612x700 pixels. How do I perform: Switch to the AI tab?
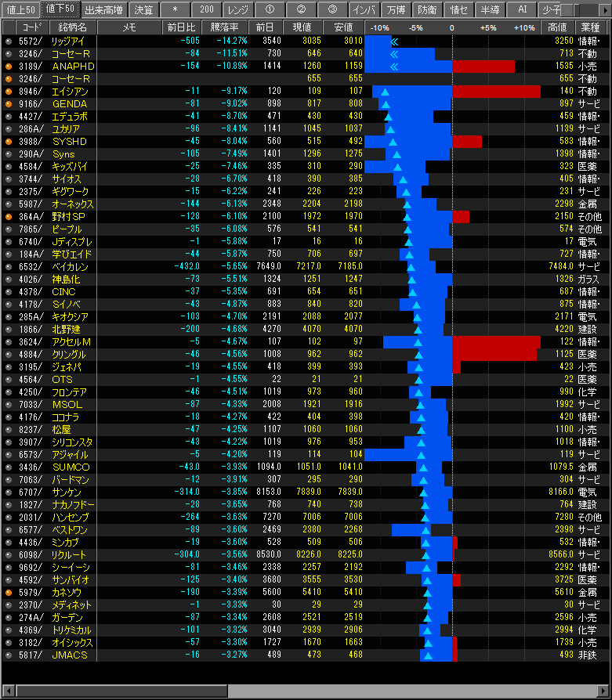pos(522,9)
